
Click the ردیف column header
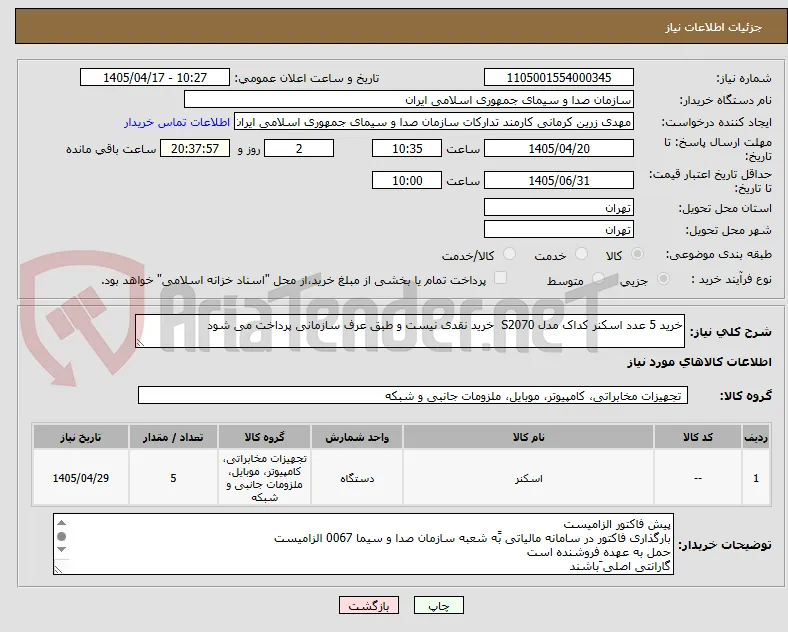(x=756, y=437)
